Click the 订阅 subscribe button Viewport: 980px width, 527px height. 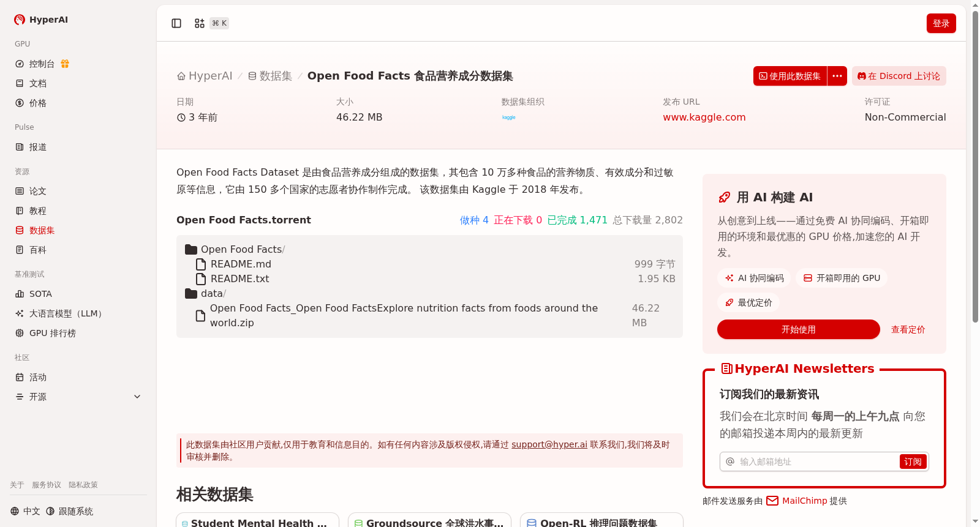coord(913,462)
